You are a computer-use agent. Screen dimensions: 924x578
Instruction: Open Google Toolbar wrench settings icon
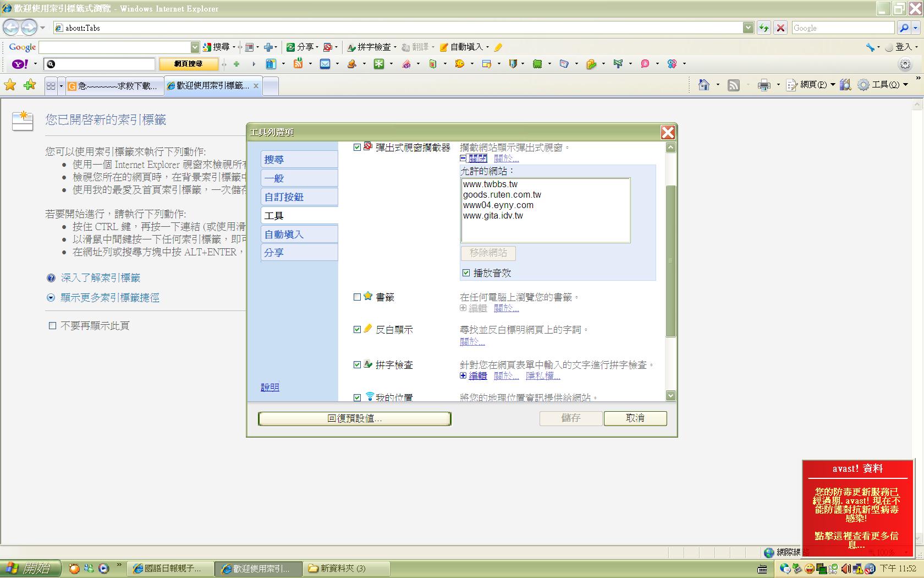pos(870,47)
